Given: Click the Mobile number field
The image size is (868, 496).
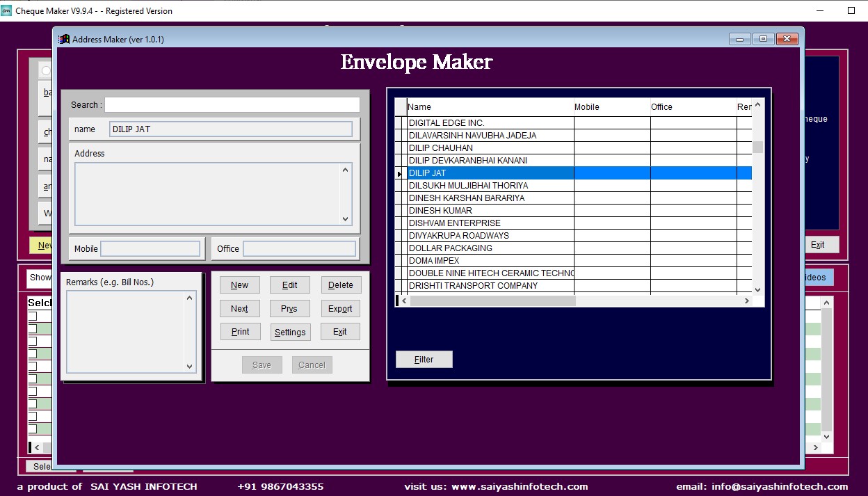Looking at the screenshot, I should tap(151, 248).
